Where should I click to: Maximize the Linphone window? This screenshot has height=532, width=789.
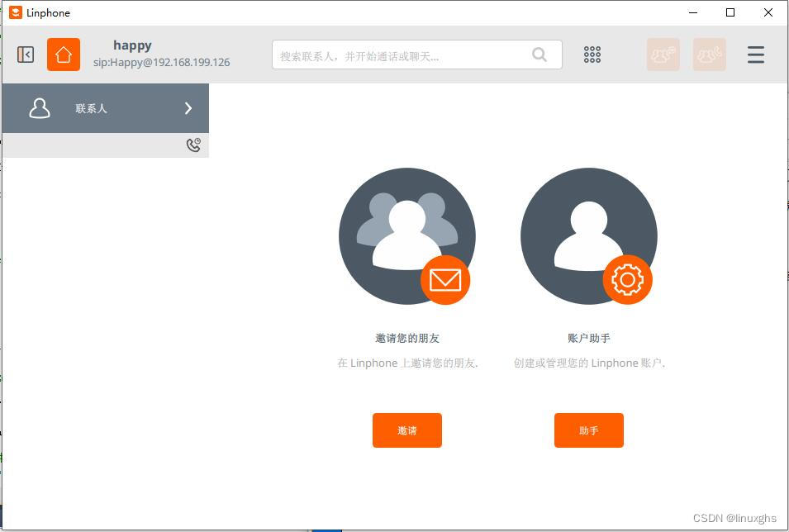point(730,12)
